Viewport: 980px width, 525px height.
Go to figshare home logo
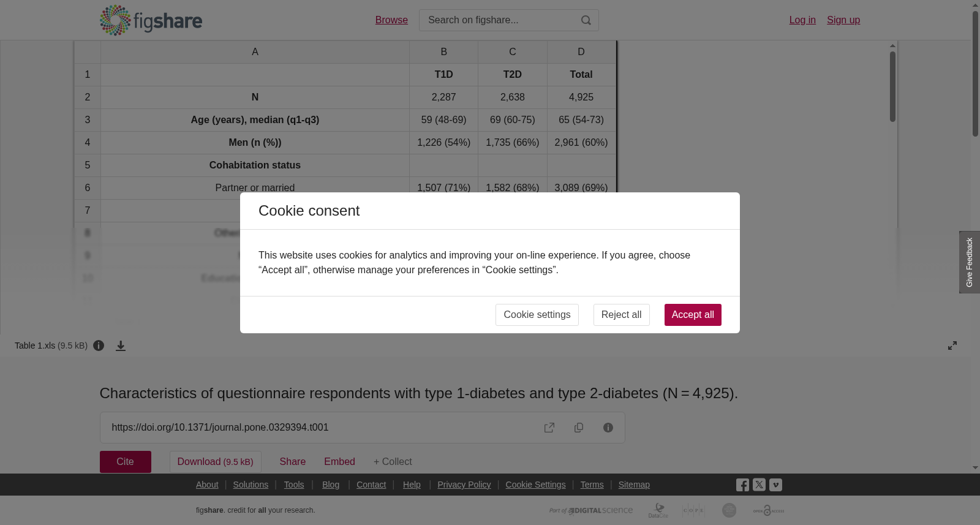[x=151, y=20]
